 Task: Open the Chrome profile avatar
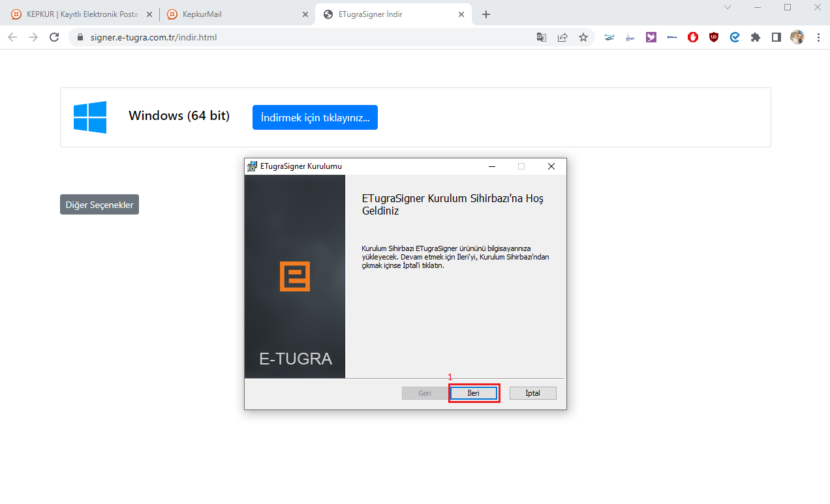pos(797,37)
